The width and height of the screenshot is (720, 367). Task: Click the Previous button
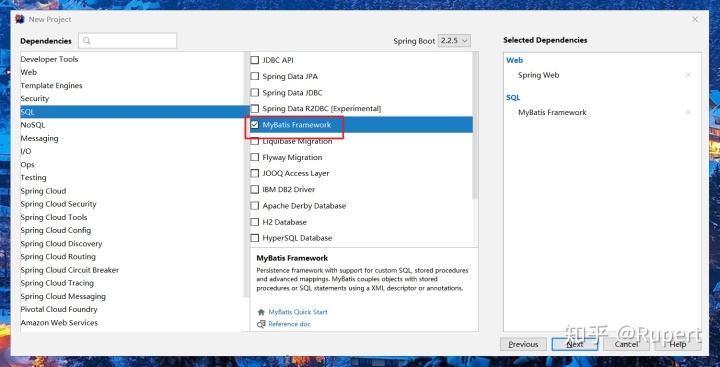[x=523, y=344]
